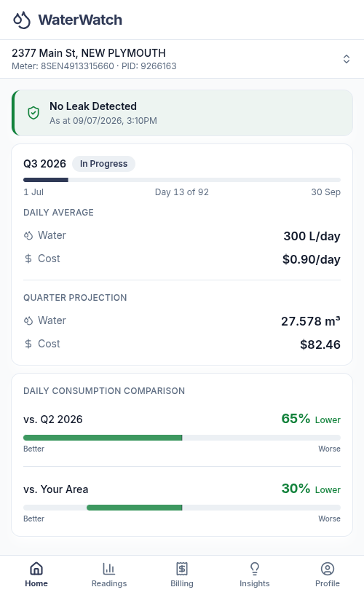Click the water drop icon in Quarter Projection
Image resolution: width=364 pixels, height=595 pixels.
pyautogui.click(x=28, y=321)
